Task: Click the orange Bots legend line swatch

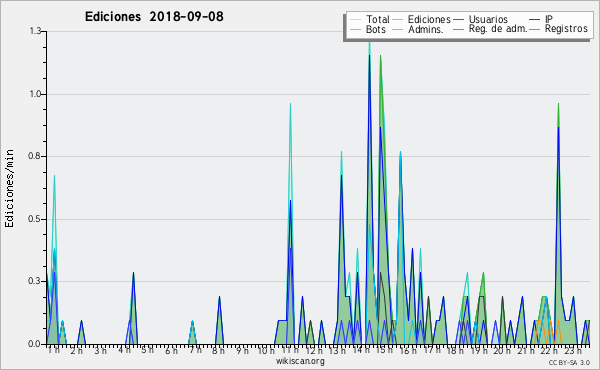Action: click(355, 29)
